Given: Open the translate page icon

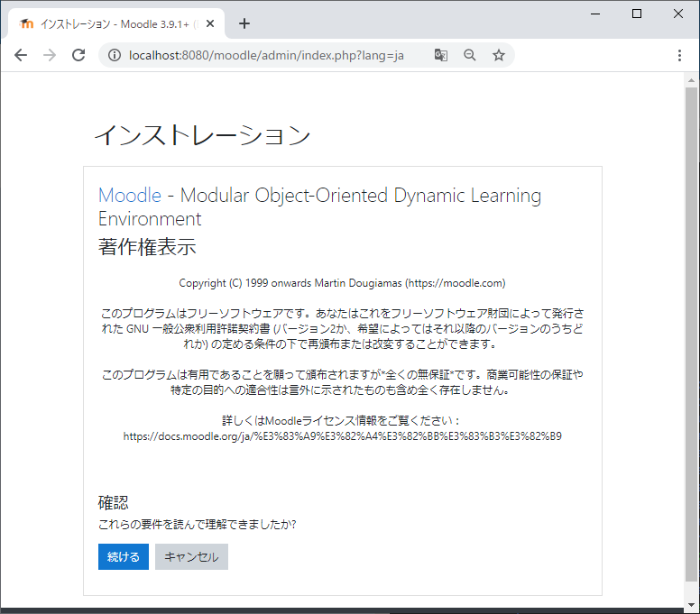Looking at the screenshot, I should pos(440,55).
